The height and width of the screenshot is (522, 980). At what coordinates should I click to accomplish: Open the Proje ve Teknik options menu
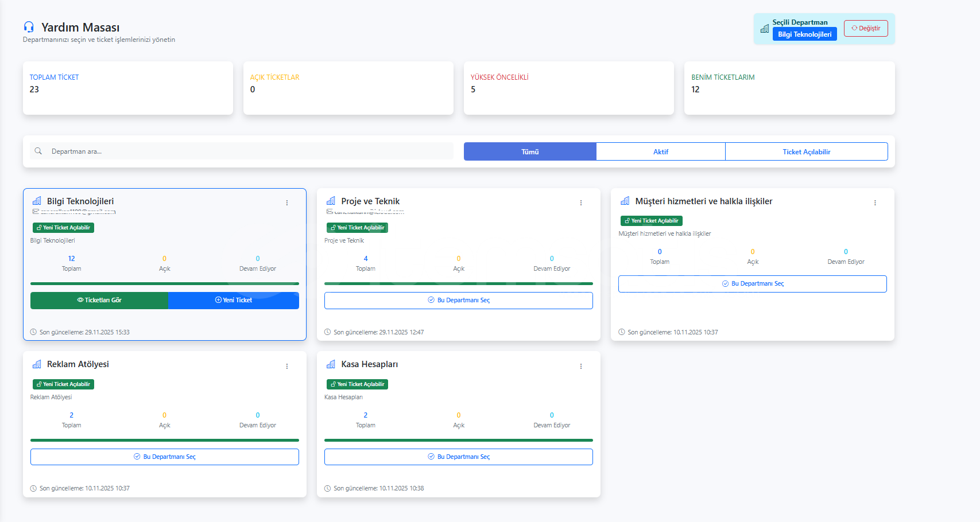point(581,203)
